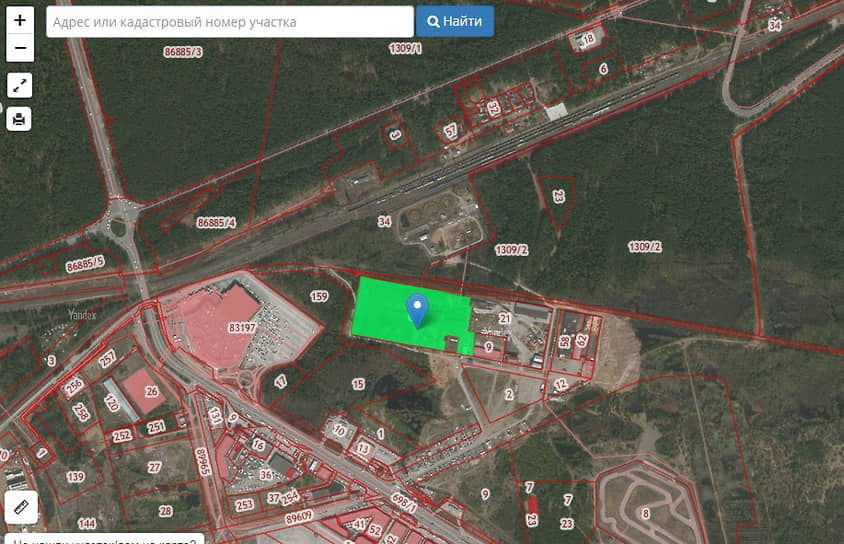Click the blue location pin marker

click(x=417, y=311)
